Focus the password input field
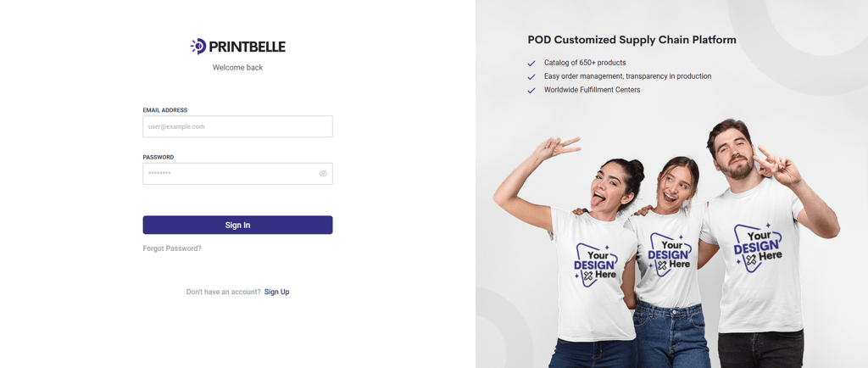The width and height of the screenshot is (868, 368). (x=237, y=174)
